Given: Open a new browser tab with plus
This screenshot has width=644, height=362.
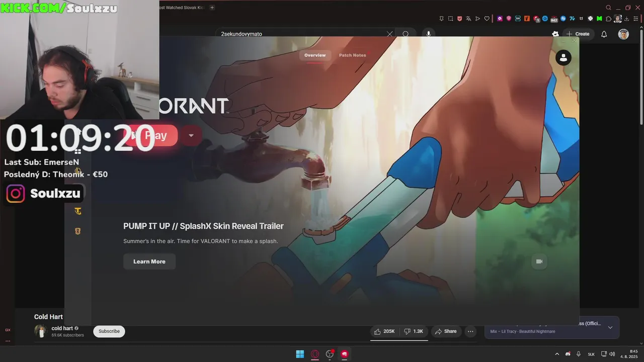Looking at the screenshot, I should (x=212, y=8).
